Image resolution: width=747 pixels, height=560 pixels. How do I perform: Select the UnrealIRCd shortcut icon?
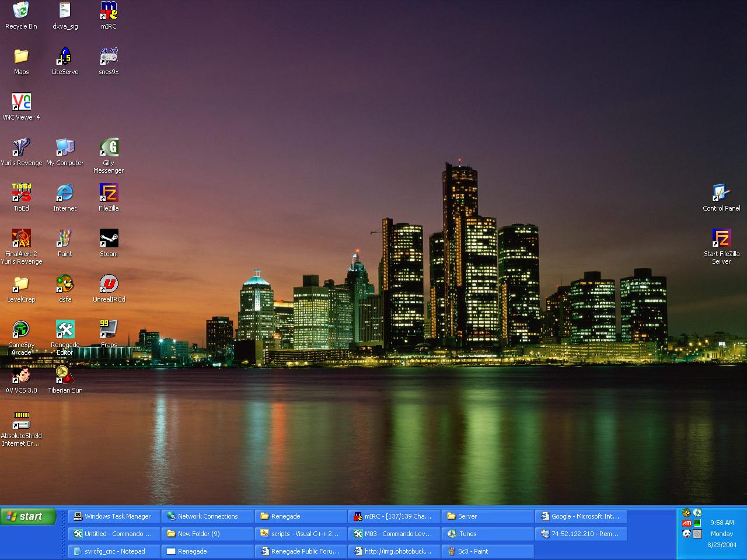(x=109, y=284)
